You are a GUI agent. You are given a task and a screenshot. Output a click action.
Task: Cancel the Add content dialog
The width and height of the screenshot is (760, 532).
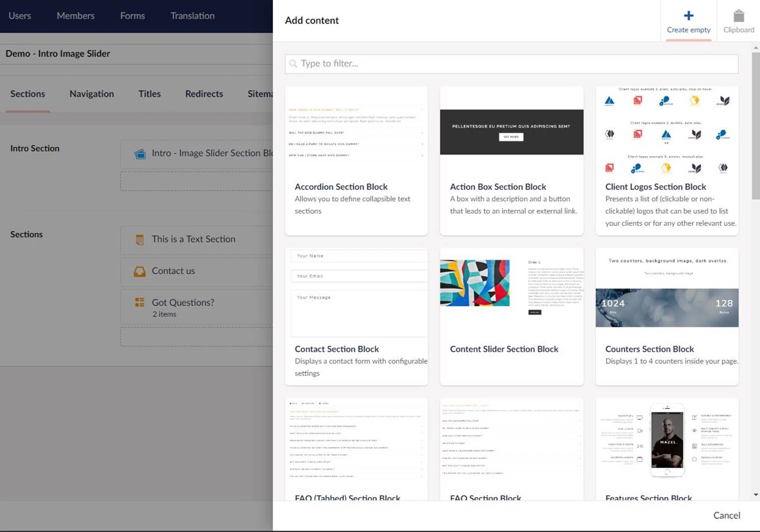coord(727,515)
